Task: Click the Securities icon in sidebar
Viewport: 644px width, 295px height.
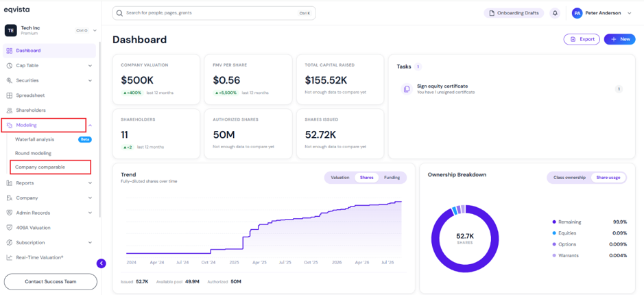Action: (10, 80)
